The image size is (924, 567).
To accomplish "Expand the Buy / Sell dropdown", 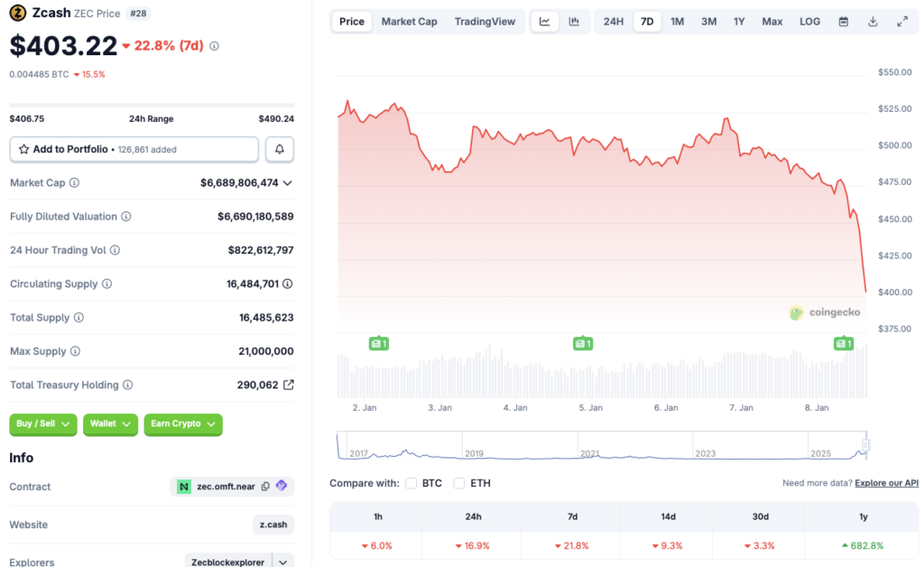I will [42, 424].
